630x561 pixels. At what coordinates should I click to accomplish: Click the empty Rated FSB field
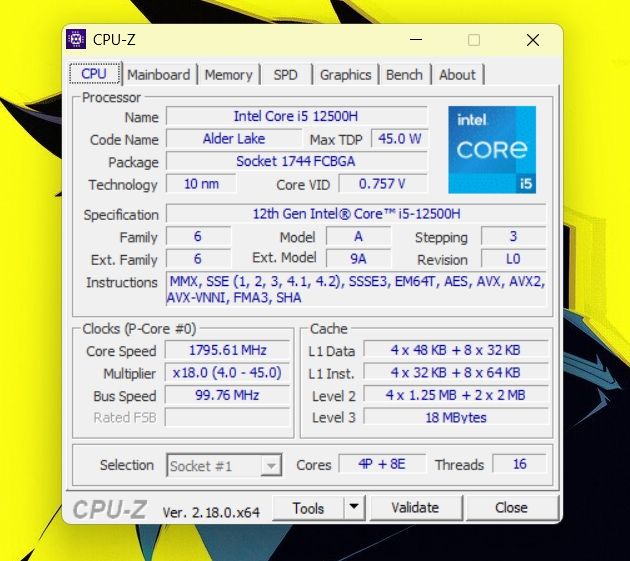tap(227, 417)
